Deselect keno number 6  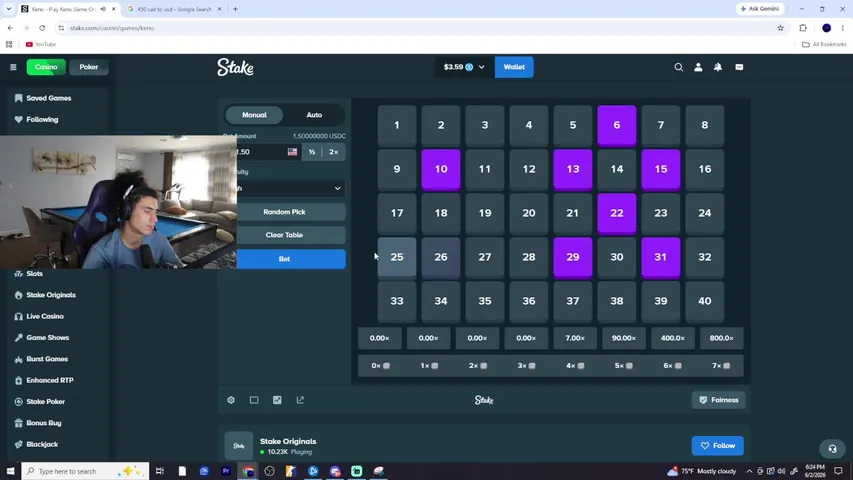616,125
